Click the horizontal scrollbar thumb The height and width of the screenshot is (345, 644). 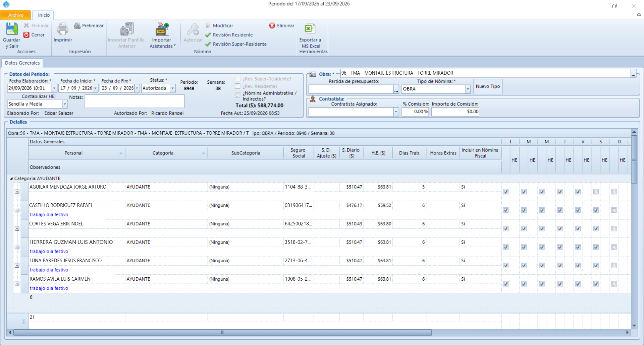point(222,333)
